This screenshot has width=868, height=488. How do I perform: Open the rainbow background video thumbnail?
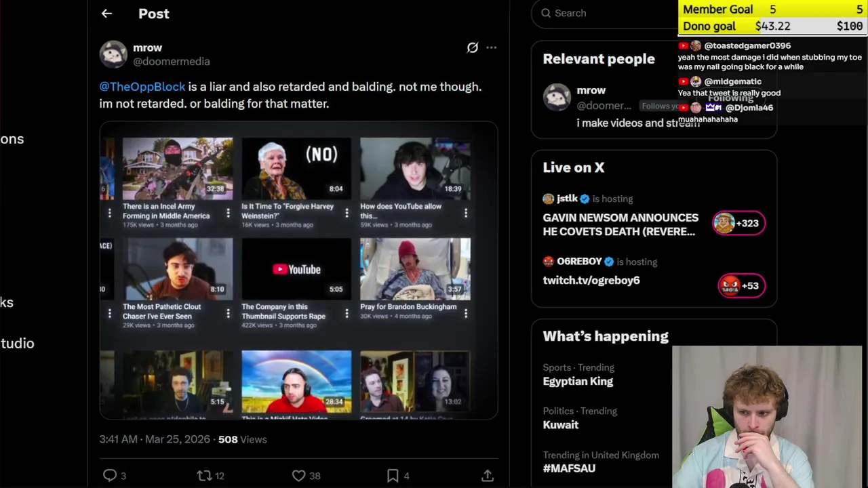pos(296,382)
